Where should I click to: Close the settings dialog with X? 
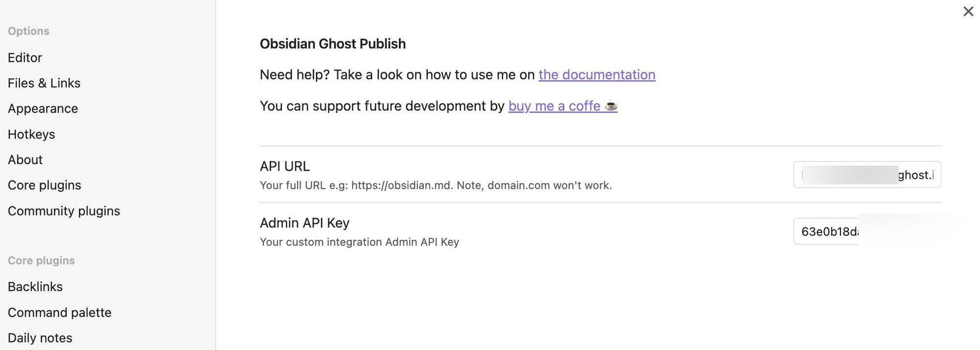pyautogui.click(x=968, y=11)
